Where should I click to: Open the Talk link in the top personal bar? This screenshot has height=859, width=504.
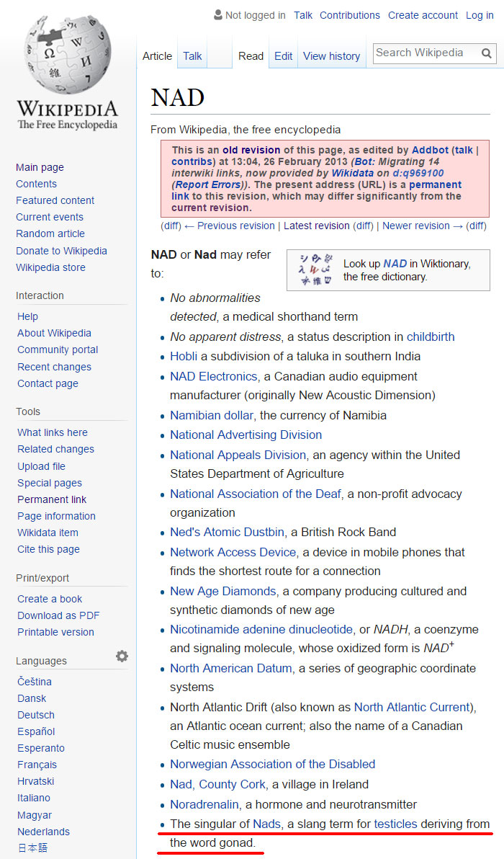pos(302,15)
